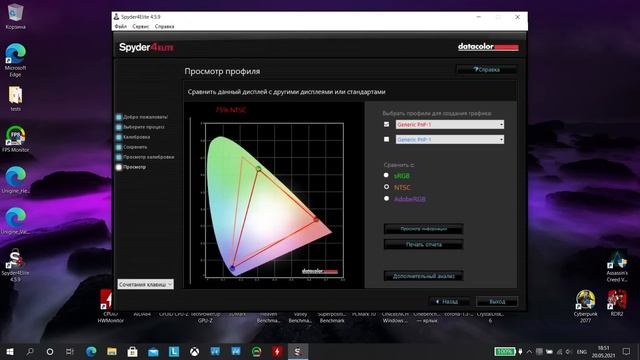640x360 pixels.
Task: Select the AdobeRGB comparison radio button
Action: click(386, 198)
